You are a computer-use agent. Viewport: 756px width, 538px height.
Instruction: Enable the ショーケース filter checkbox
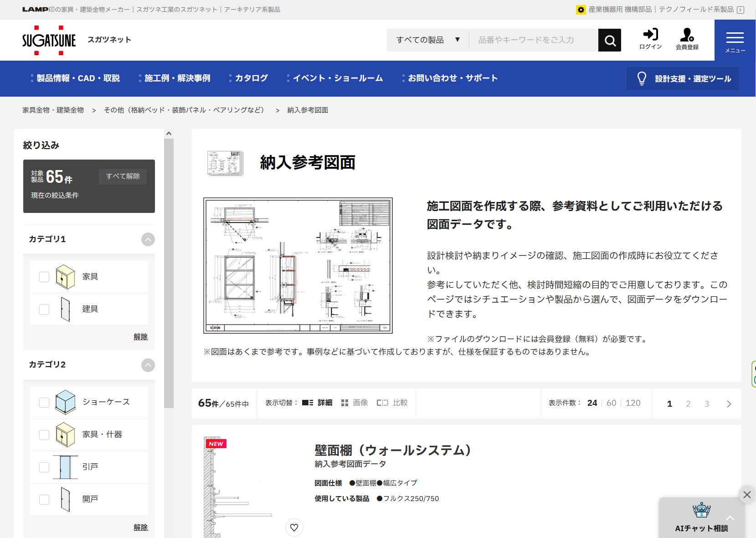(44, 402)
